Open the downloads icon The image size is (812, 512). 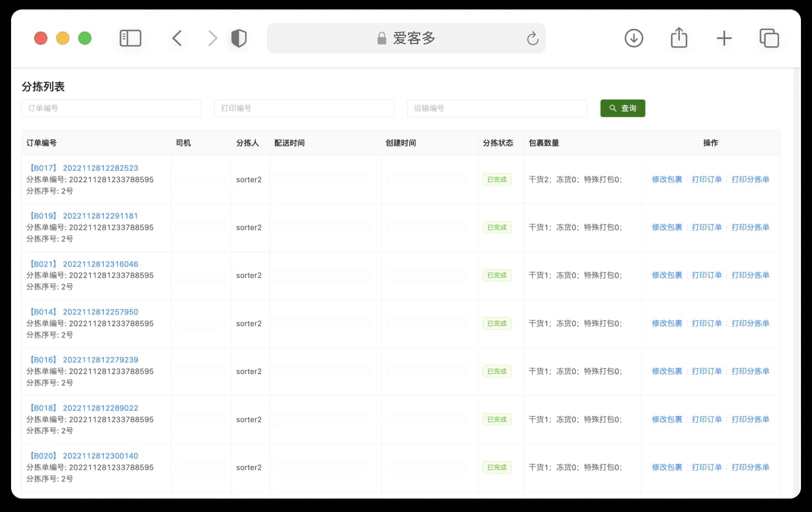(633, 38)
